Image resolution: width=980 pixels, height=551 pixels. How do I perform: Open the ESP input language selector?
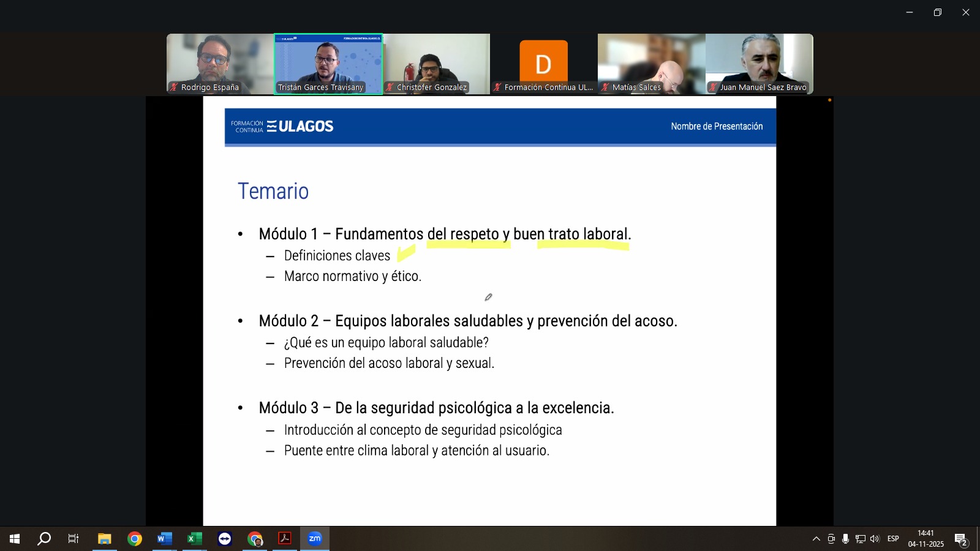[x=893, y=539]
